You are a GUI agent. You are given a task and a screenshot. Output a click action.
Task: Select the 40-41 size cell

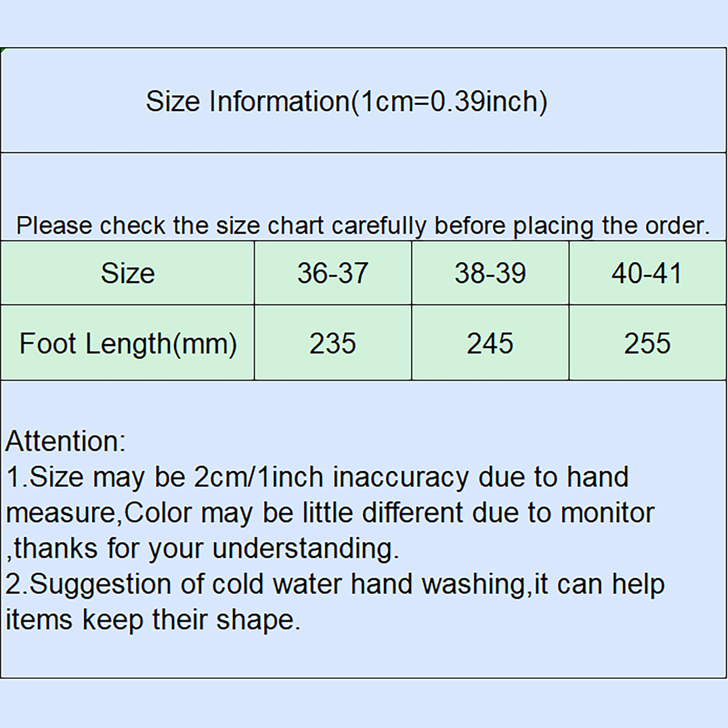[x=647, y=273]
